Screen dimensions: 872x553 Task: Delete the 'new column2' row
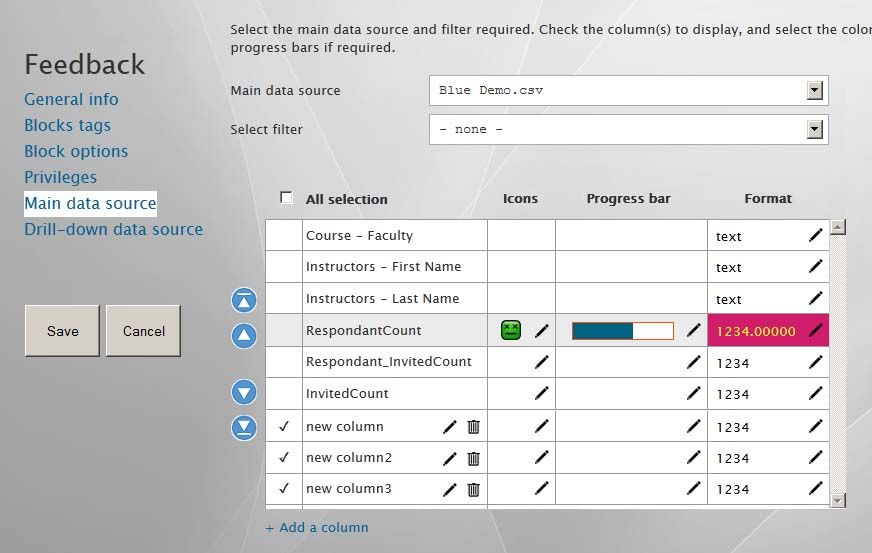pyautogui.click(x=473, y=458)
